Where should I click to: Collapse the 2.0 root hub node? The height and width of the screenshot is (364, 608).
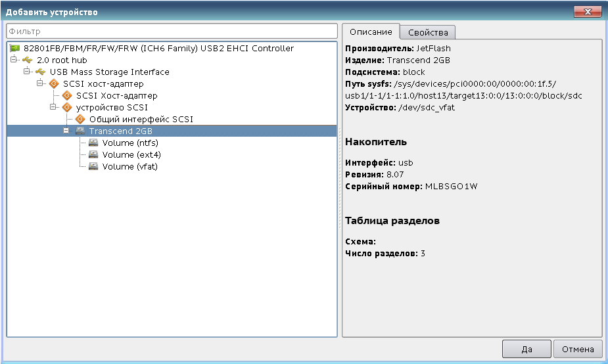pos(14,60)
